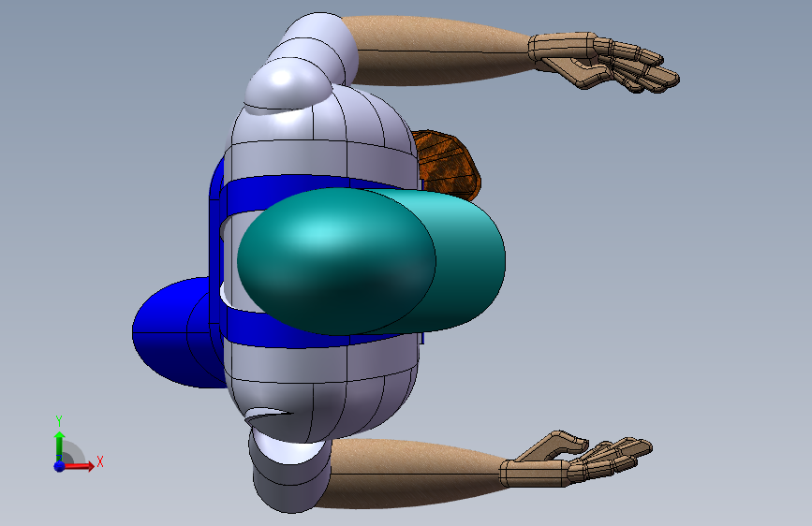Click the red X axis arrow of triad
Screen dimensions: 812x526
tap(79, 466)
